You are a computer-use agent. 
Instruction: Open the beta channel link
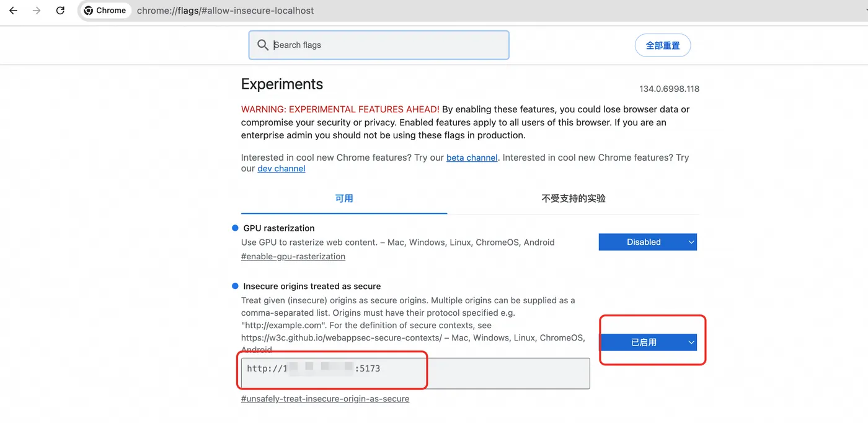coord(472,158)
